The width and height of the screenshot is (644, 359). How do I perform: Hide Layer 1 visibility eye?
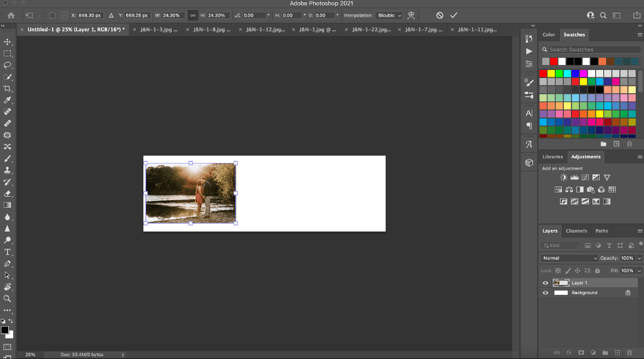coord(545,283)
